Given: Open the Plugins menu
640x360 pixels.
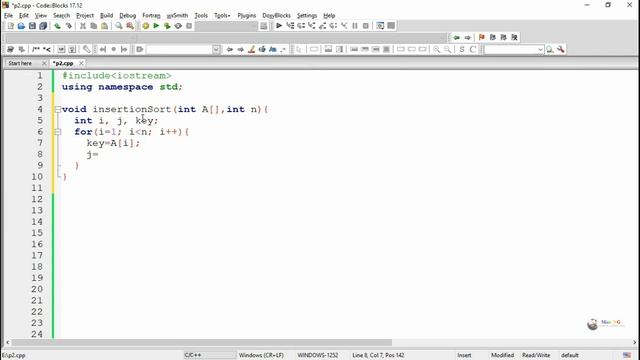Looking at the screenshot, I should point(247,16).
